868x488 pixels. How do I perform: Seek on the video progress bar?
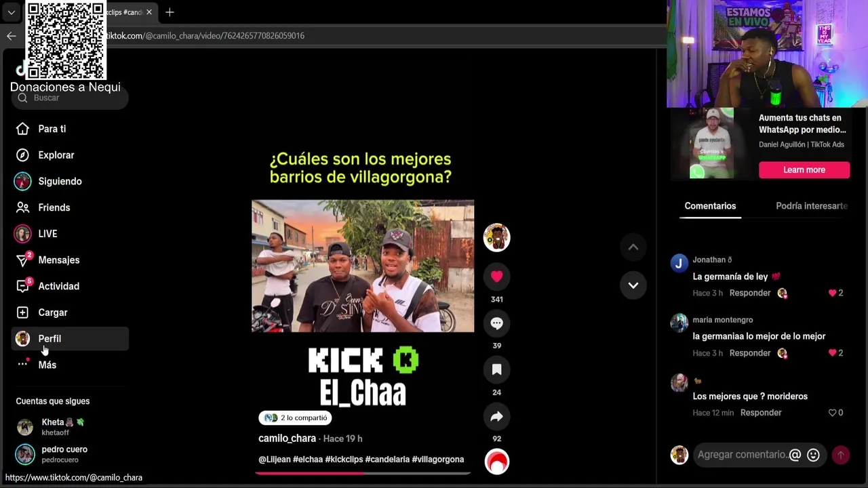tap(363, 473)
